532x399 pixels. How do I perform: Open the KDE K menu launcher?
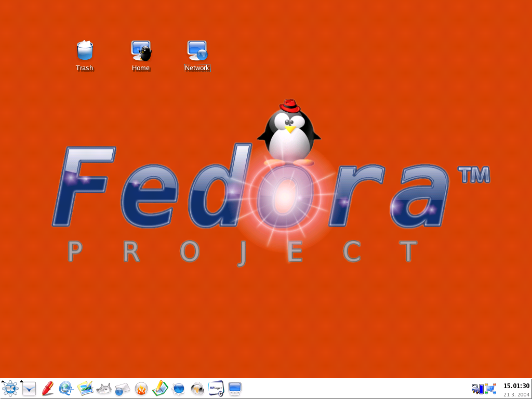click(10, 389)
